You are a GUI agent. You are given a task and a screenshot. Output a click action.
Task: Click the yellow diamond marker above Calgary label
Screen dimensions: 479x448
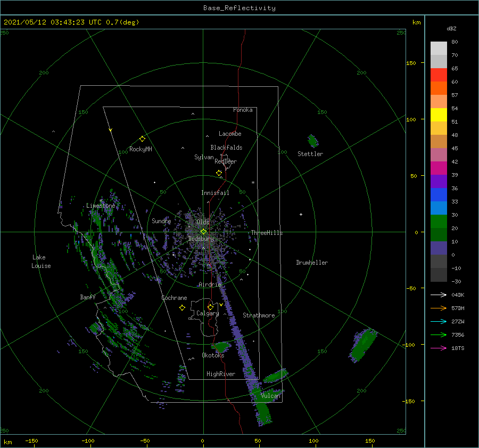[x=210, y=307]
